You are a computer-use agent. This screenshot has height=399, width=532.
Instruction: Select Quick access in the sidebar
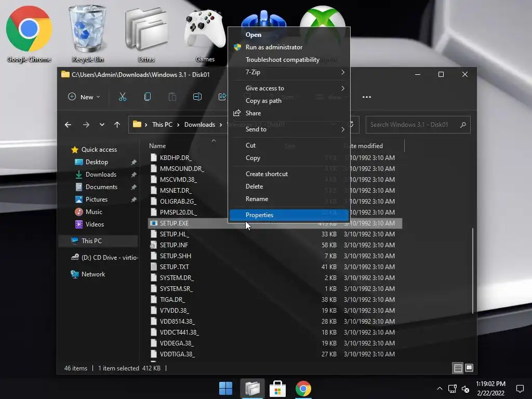99,150
